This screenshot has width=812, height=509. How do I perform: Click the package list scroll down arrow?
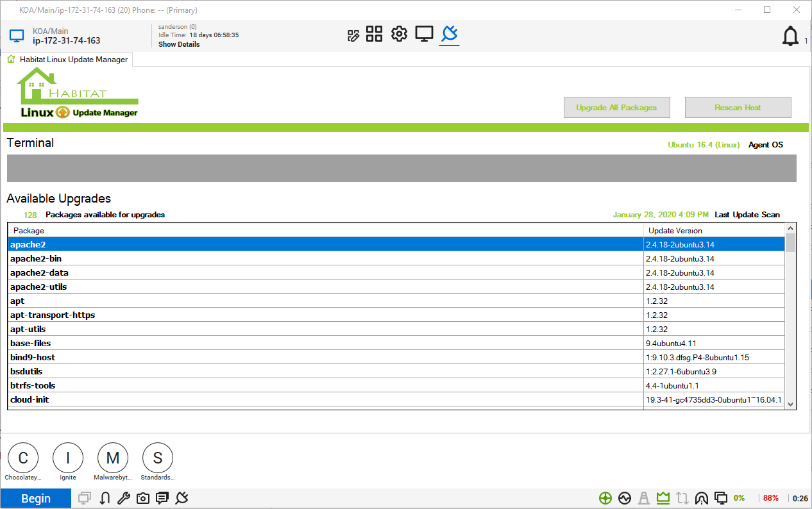790,404
